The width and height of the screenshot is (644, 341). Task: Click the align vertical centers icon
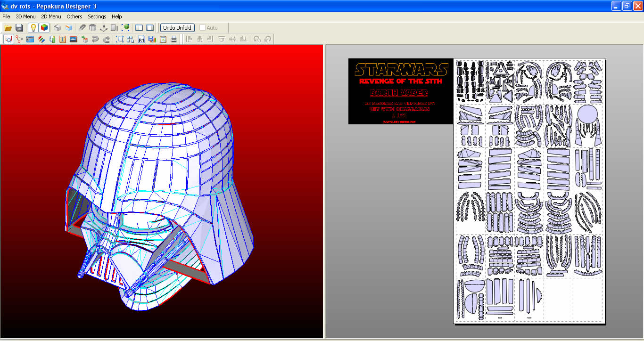click(232, 39)
